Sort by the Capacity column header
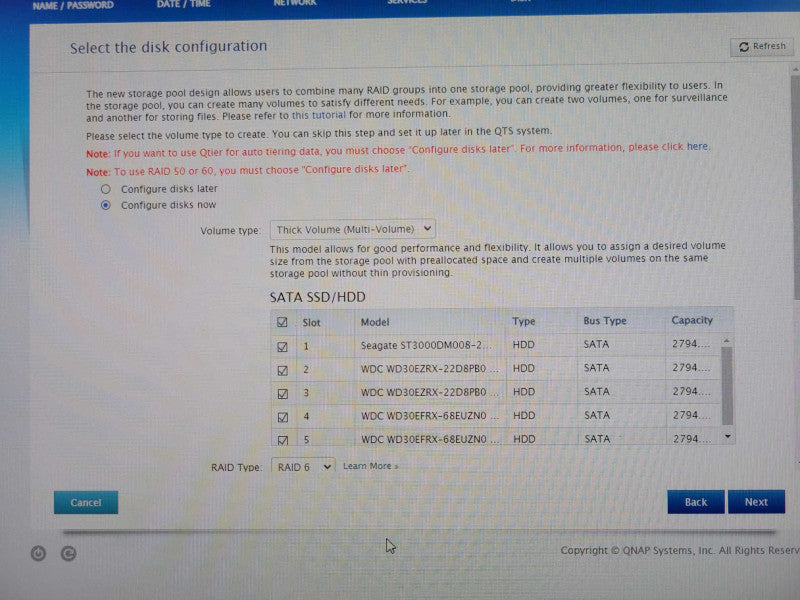This screenshot has width=800, height=600. [x=692, y=320]
